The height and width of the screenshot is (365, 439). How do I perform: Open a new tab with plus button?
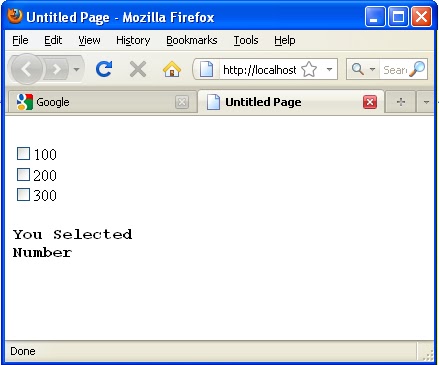coord(401,102)
